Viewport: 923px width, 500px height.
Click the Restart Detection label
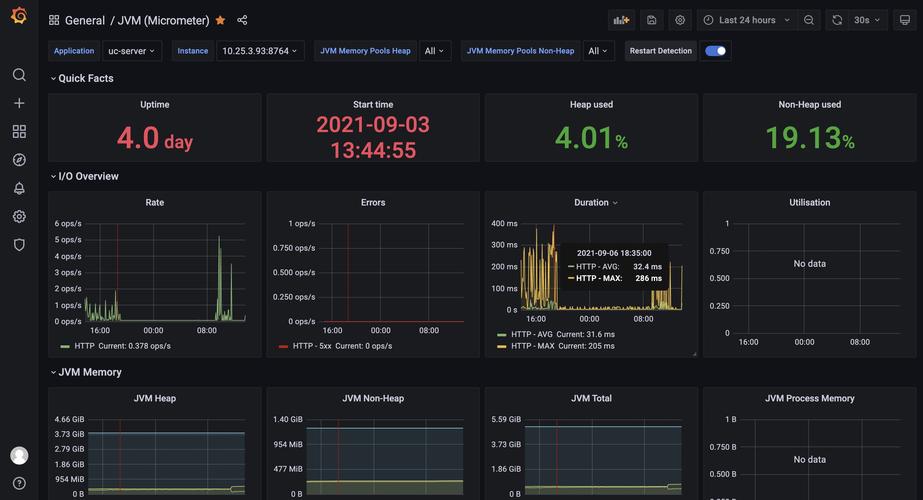pos(660,51)
